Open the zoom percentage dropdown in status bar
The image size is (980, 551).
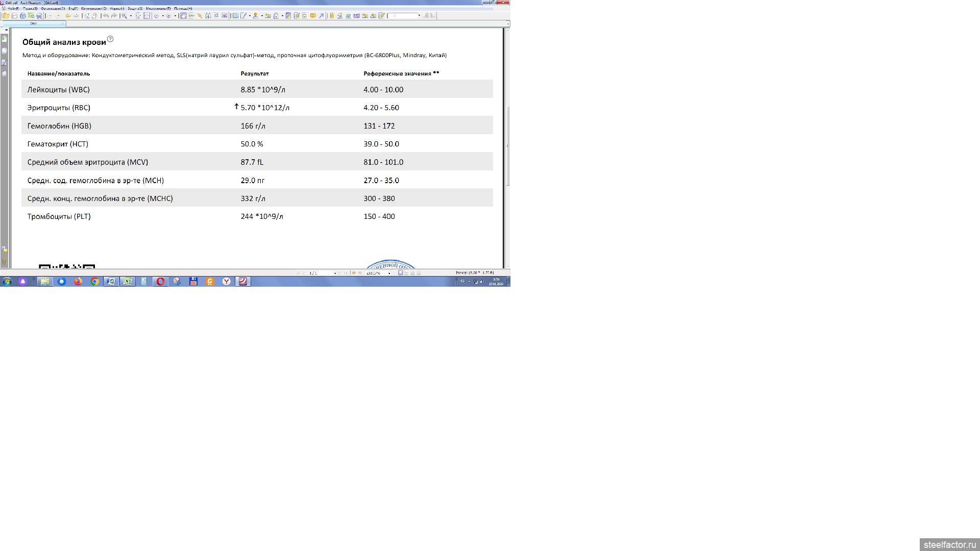[389, 273]
